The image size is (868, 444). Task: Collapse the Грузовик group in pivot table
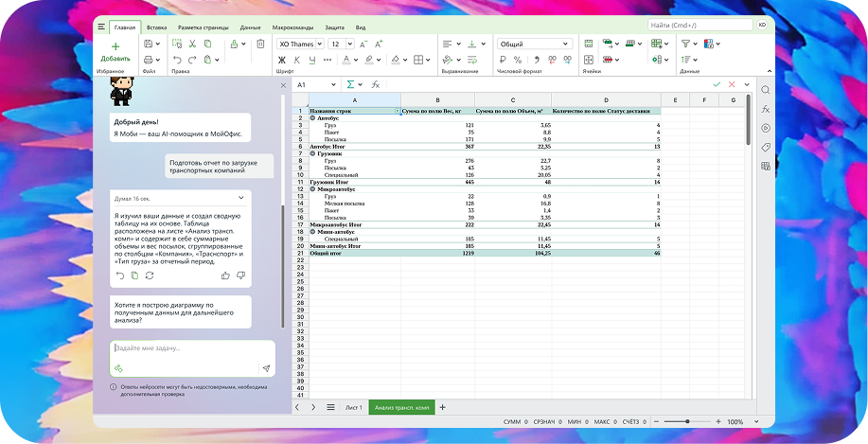click(x=313, y=151)
